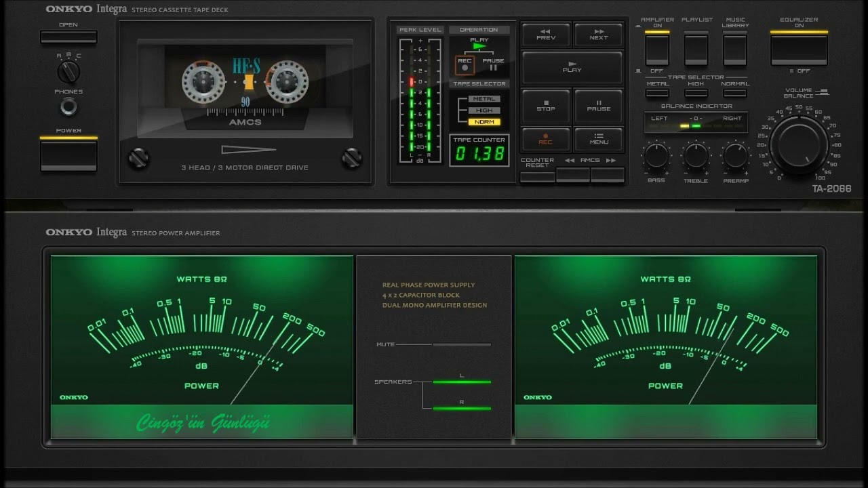Click the left reel of the cassette
This screenshot has width=868, height=488.
203,81
